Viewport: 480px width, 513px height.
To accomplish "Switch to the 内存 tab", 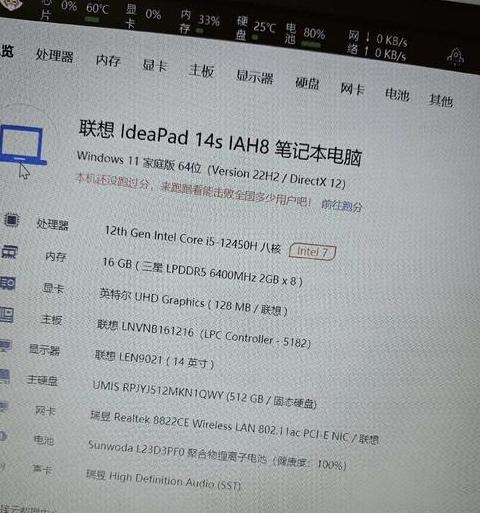I will pos(108,60).
